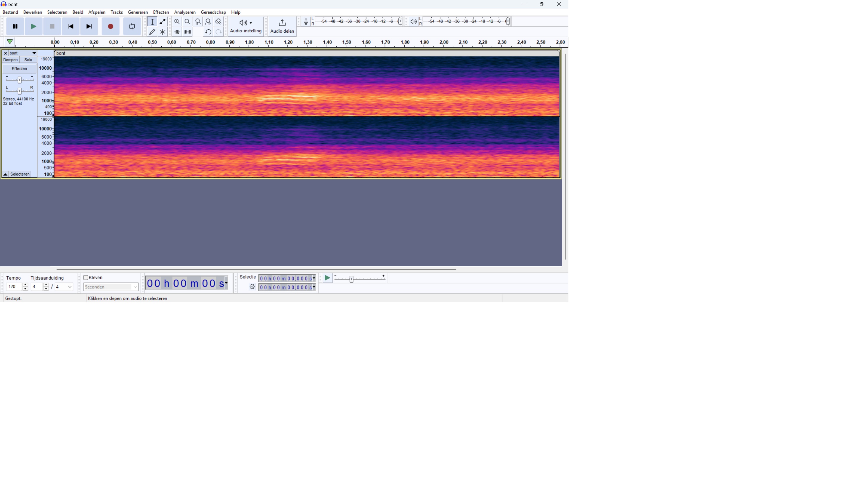The width and height of the screenshot is (868, 503).
Task: Open the Bewerken menu
Action: tap(33, 12)
